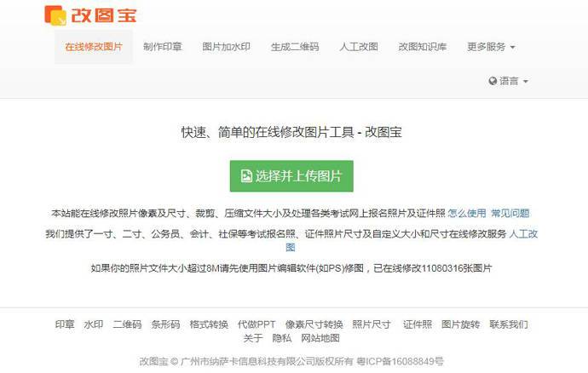This screenshot has width=588, height=373.
Task: Click the 联系我们 footer link
Action: coord(509,324)
